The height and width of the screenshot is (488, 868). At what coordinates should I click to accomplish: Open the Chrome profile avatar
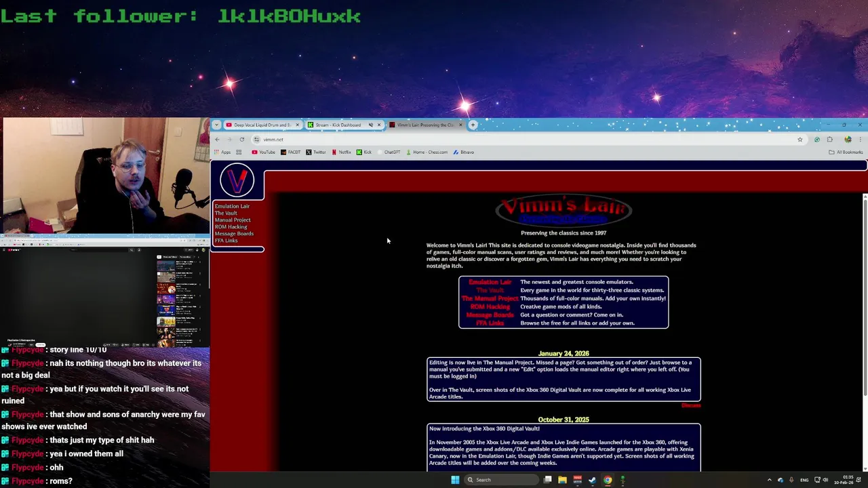pyautogui.click(x=848, y=140)
